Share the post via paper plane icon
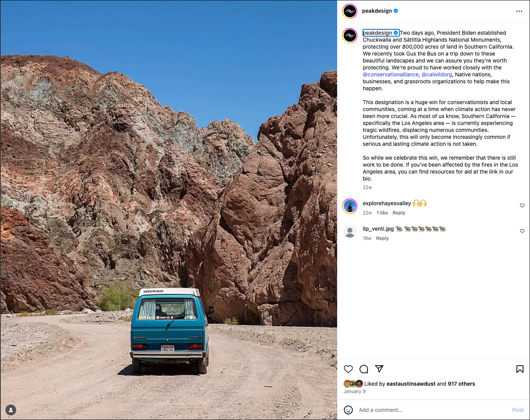The width and height of the screenshot is (530, 420). (x=379, y=369)
